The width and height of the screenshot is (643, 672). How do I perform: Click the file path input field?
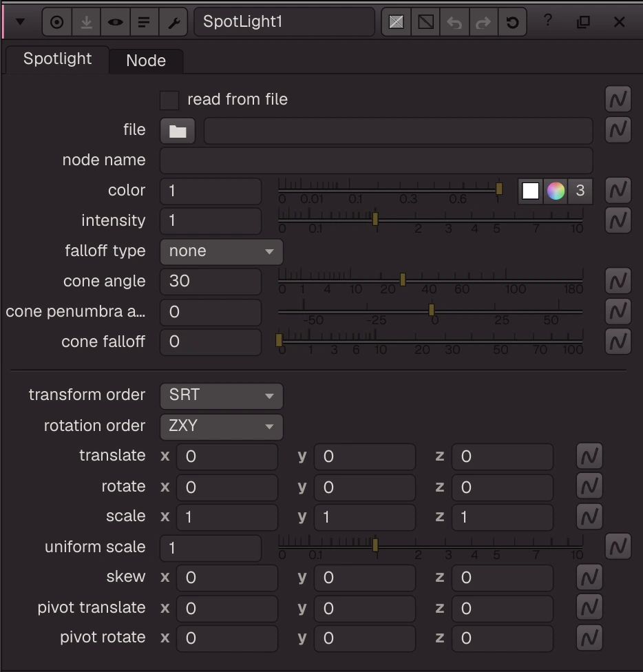coord(399,131)
